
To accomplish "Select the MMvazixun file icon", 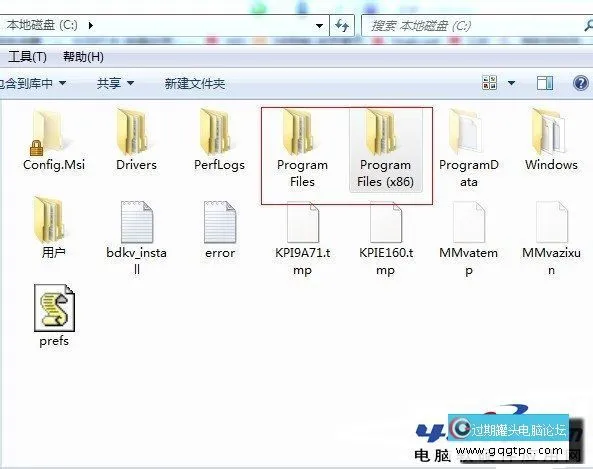I will click(552, 222).
